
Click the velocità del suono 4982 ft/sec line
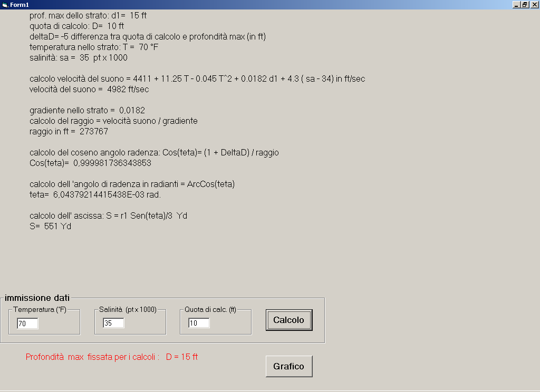89,89
